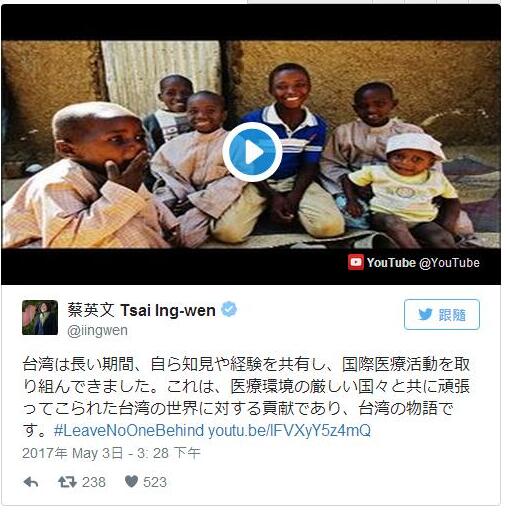Image resolution: width=507 pixels, height=513 pixels.
Task: Click the video thumbnail of the smiling children
Action: tap(251, 144)
